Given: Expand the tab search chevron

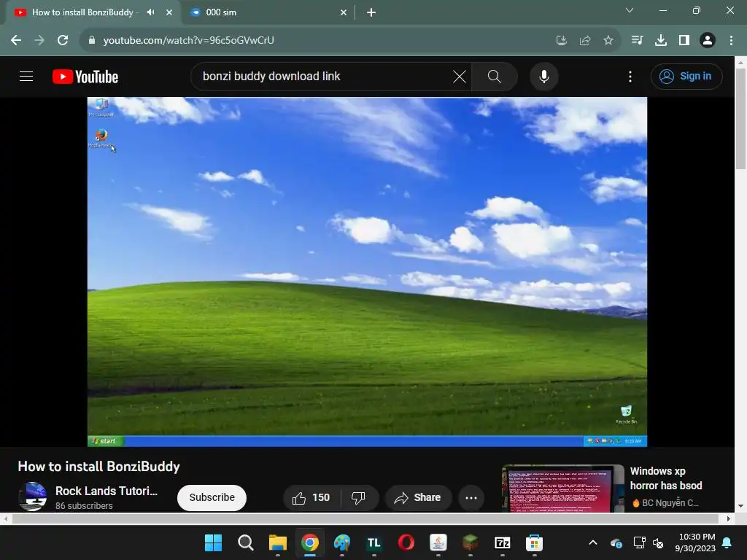Looking at the screenshot, I should [630, 10].
